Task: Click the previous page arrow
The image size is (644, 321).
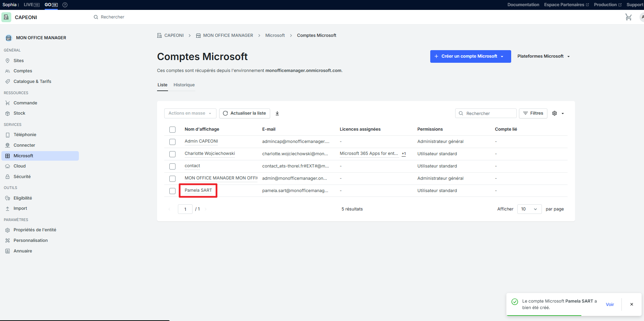Action: coord(169,209)
